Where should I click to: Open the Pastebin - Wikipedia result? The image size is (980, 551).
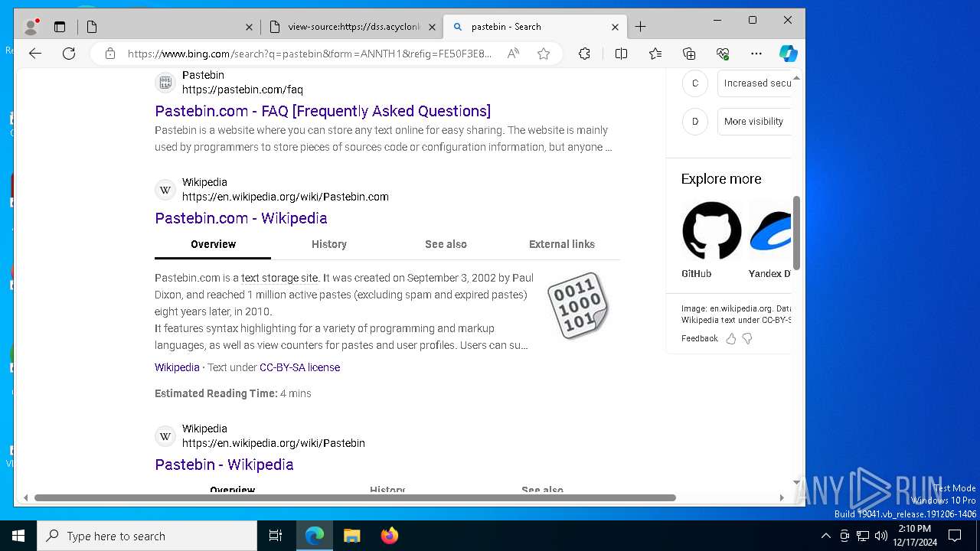[224, 465]
